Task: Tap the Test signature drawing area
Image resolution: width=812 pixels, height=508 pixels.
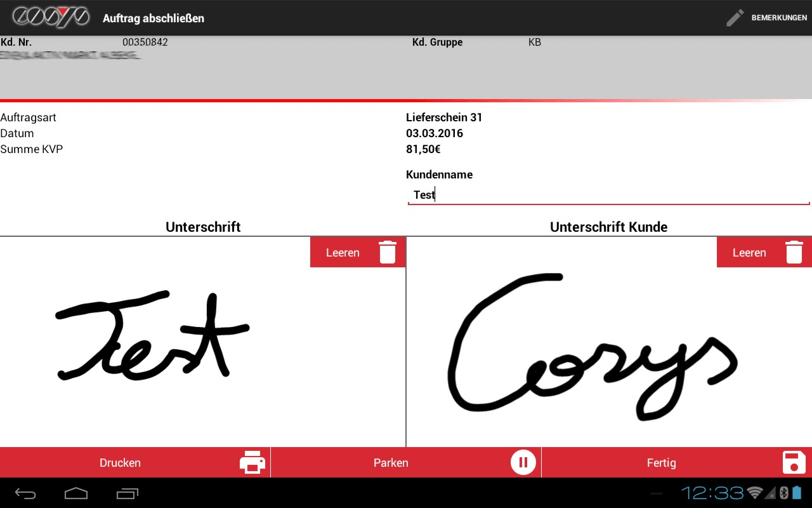Action: point(202,342)
